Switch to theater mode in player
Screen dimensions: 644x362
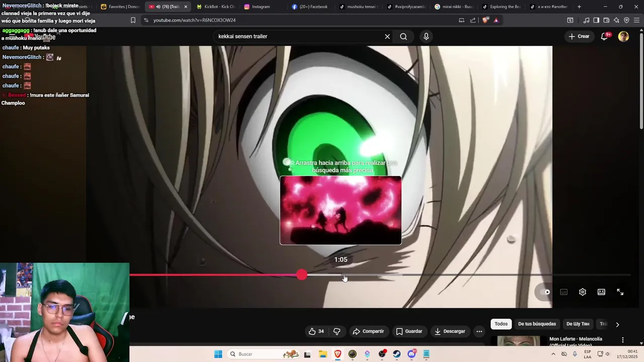point(601,292)
